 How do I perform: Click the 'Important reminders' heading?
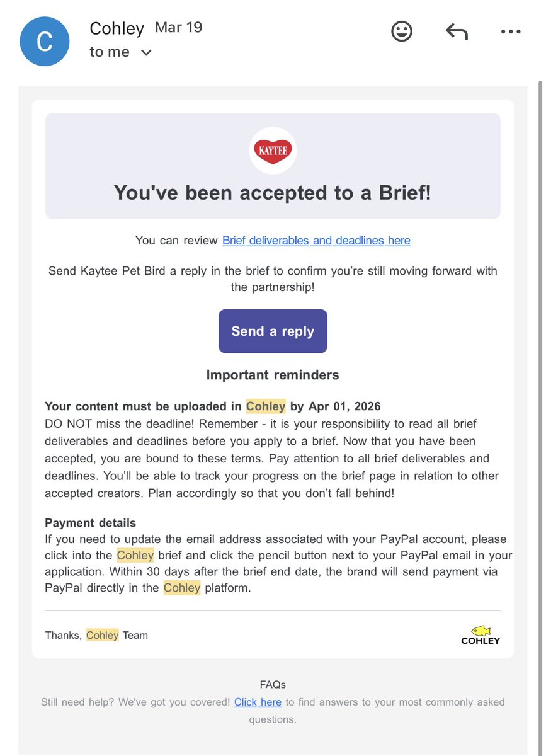273,375
